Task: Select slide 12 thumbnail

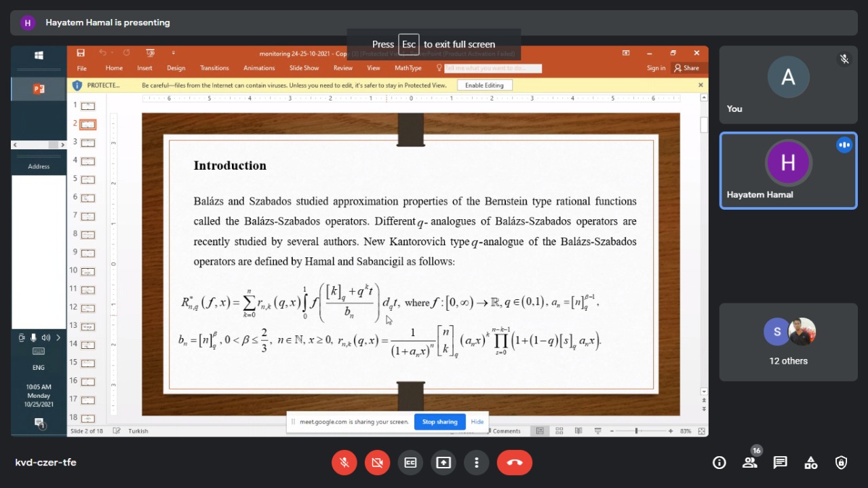Action: 88,307
